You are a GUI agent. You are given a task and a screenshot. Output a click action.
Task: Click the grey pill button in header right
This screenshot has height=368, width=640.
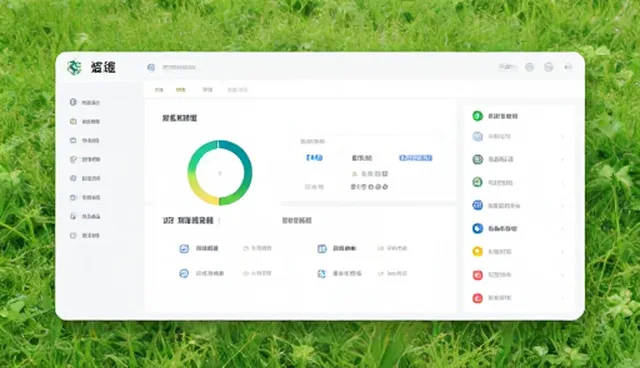coord(508,67)
